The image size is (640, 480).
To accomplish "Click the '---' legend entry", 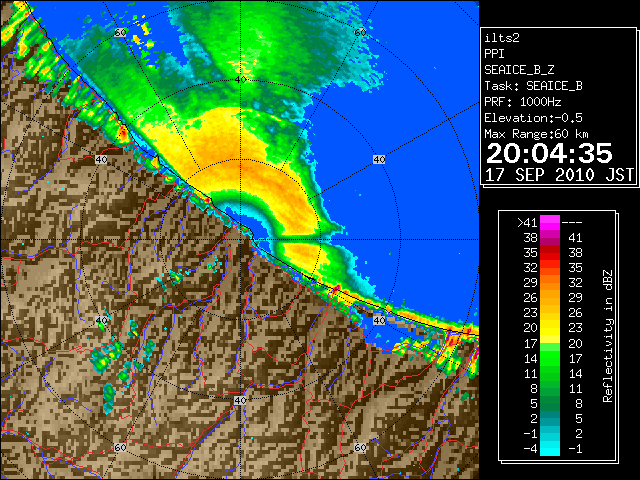I will tap(572, 223).
